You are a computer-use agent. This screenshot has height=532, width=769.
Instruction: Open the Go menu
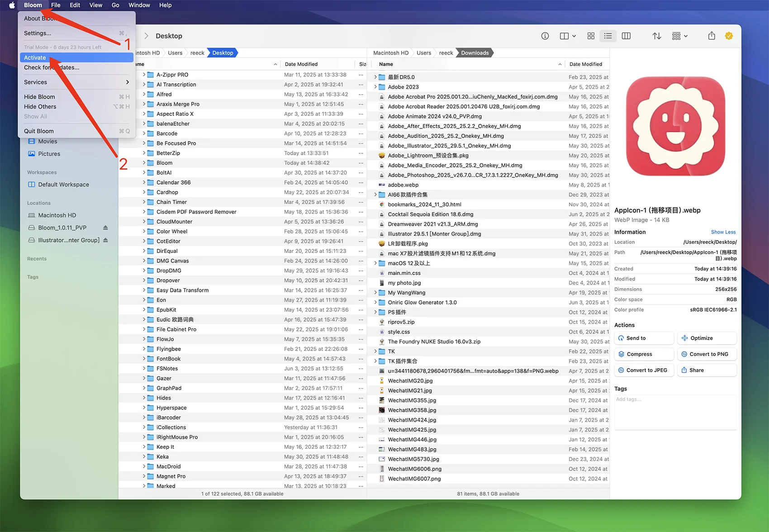pyautogui.click(x=115, y=5)
